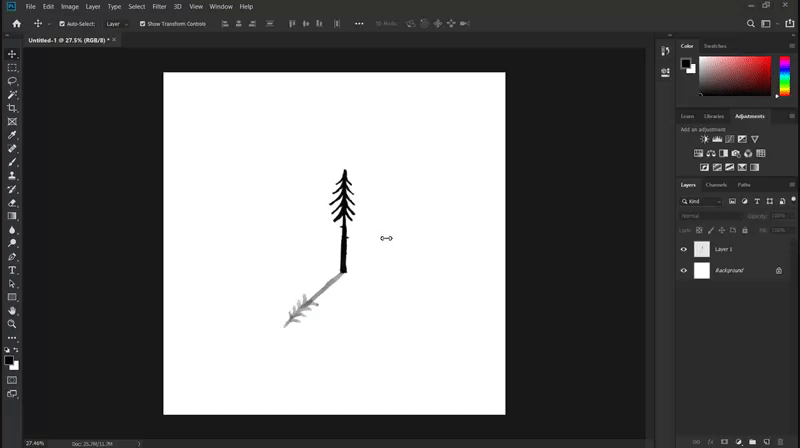Select the Healing Brush tool

pyautogui.click(x=12, y=148)
